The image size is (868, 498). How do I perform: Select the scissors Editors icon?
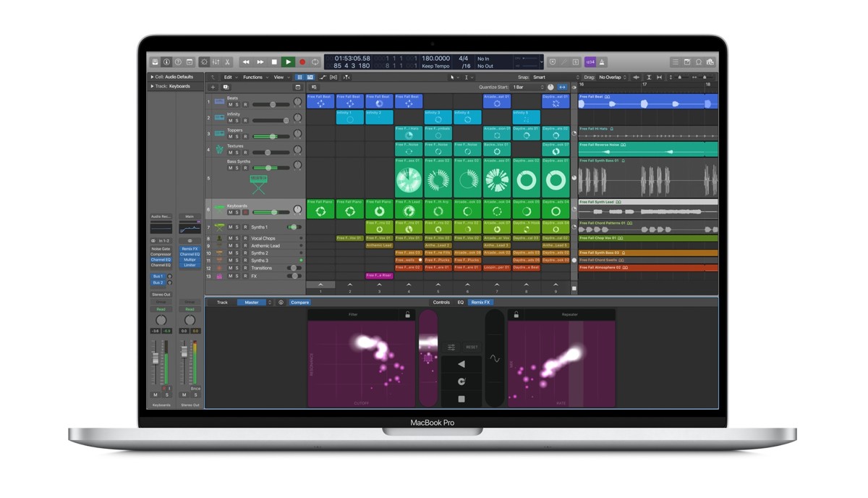[227, 62]
